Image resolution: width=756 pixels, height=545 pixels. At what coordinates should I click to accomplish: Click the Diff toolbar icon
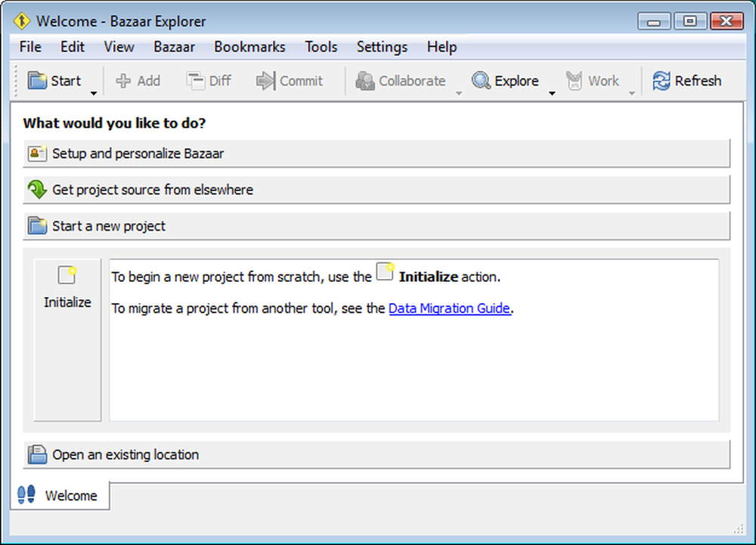[x=195, y=80]
